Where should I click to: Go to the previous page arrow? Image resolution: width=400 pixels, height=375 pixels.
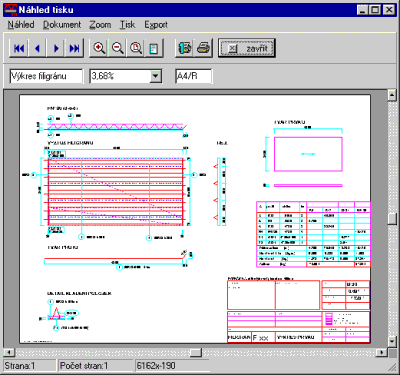(37, 49)
